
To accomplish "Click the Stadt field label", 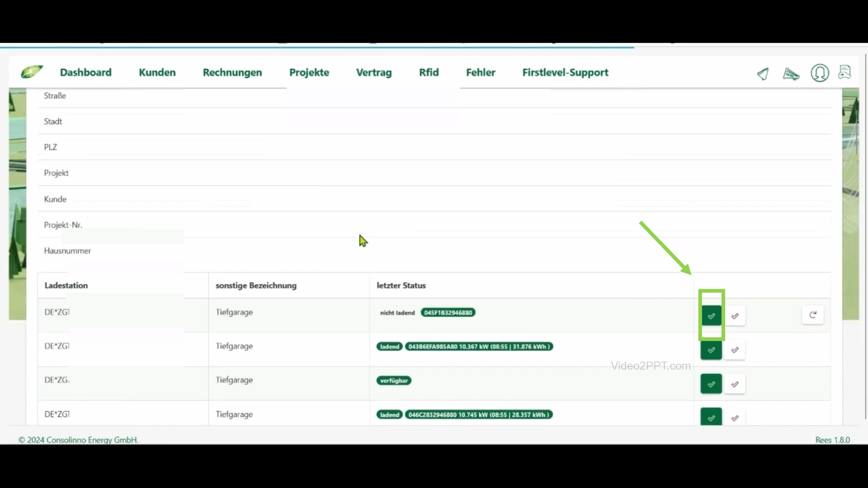I will tap(53, 121).
